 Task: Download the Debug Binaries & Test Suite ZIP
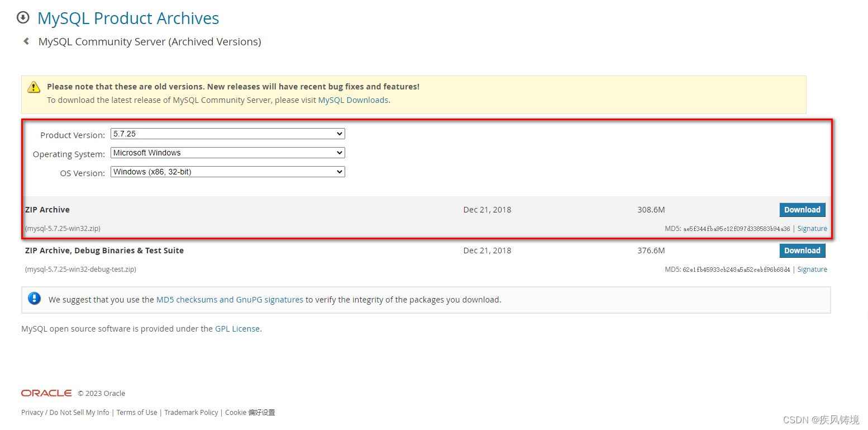pyautogui.click(x=802, y=251)
